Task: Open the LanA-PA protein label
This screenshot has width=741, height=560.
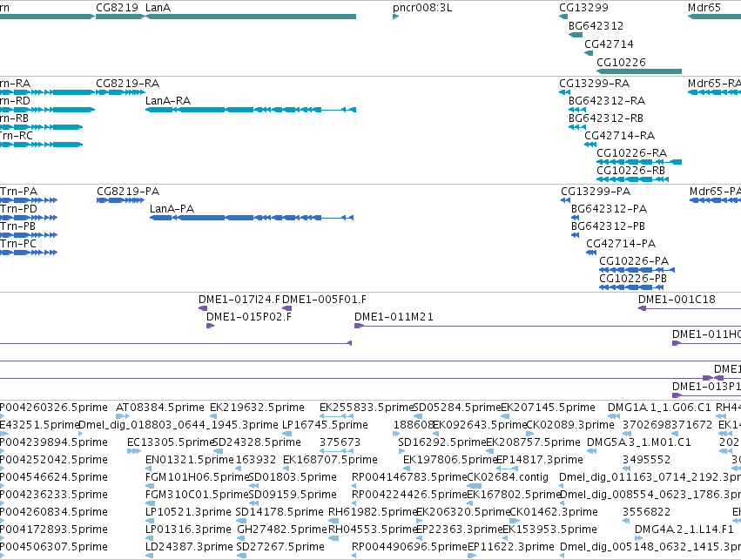Action: click(172, 209)
